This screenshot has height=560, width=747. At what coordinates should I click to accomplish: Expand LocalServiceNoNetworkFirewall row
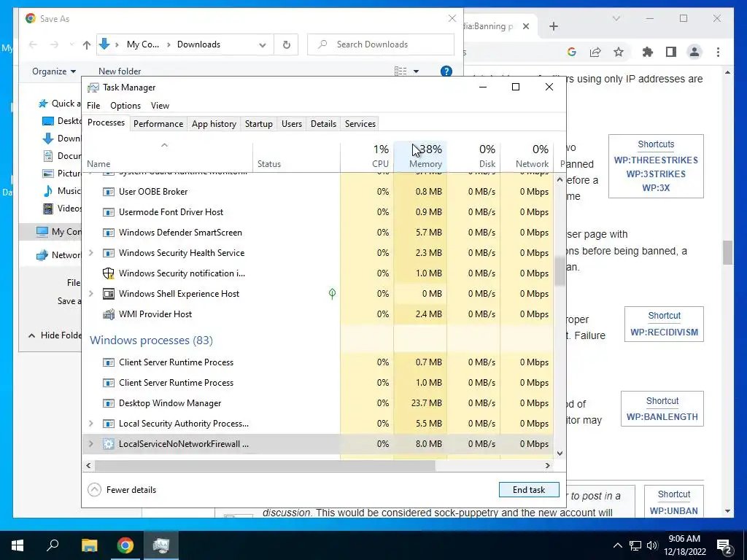click(91, 444)
